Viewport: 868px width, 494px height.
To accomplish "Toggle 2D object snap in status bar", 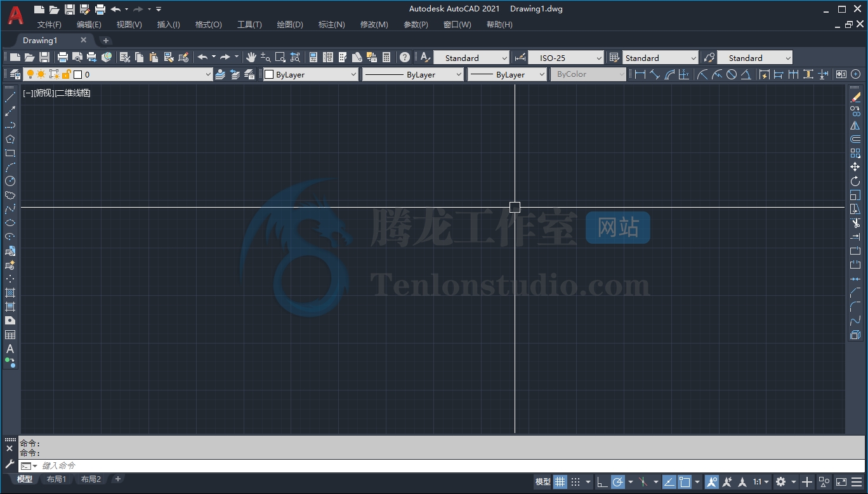I will click(x=685, y=482).
